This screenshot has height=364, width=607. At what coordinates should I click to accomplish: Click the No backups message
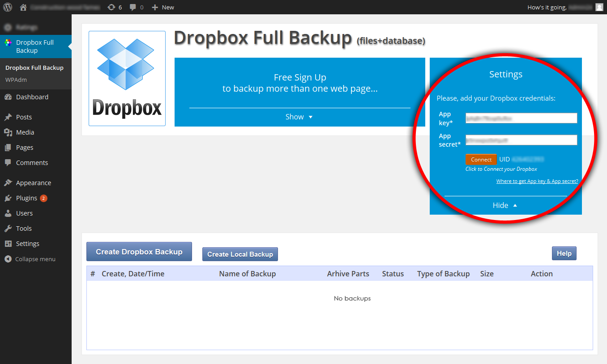click(x=352, y=298)
